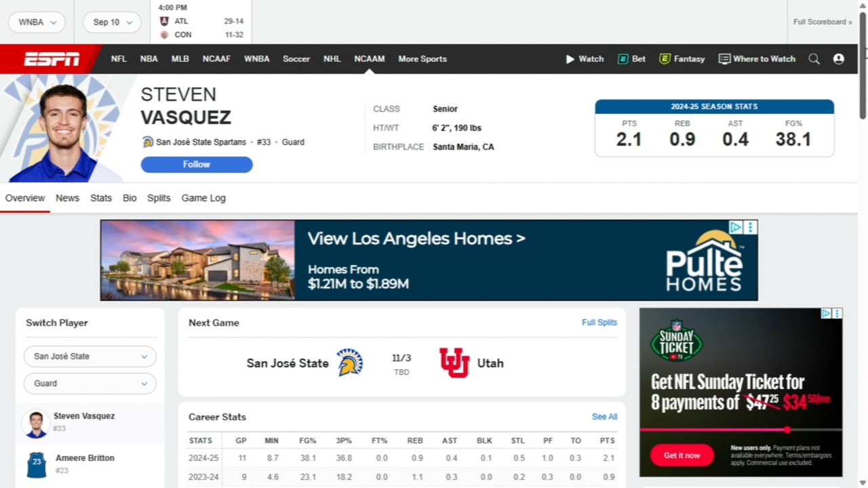This screenshot has width=868, height=488.
Task: Open the user profile icon
Action: coord(839,59)
